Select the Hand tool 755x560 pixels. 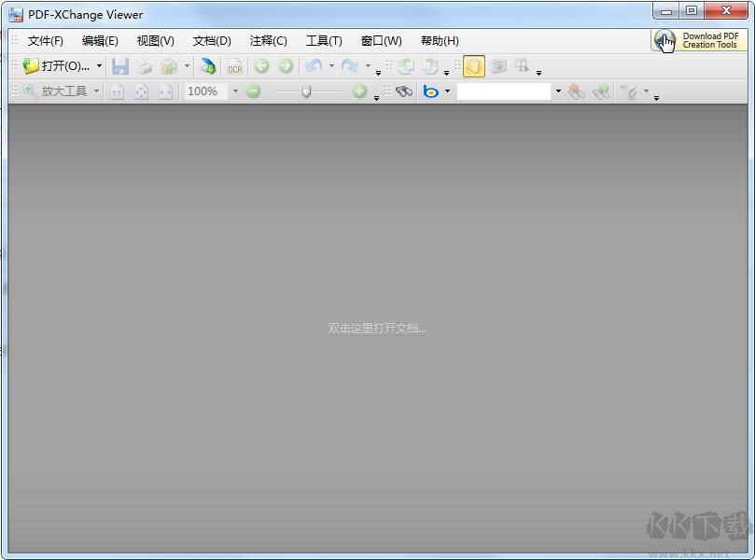coord(473,66)
